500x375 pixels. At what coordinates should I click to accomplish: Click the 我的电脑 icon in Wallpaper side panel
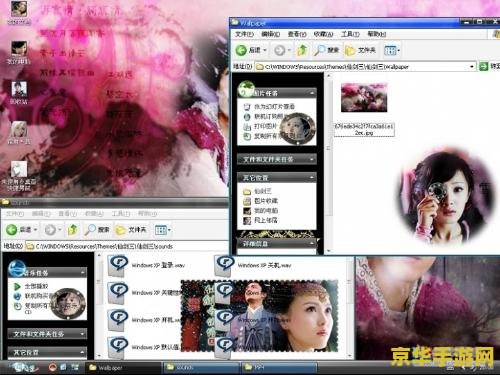(247, 211)
